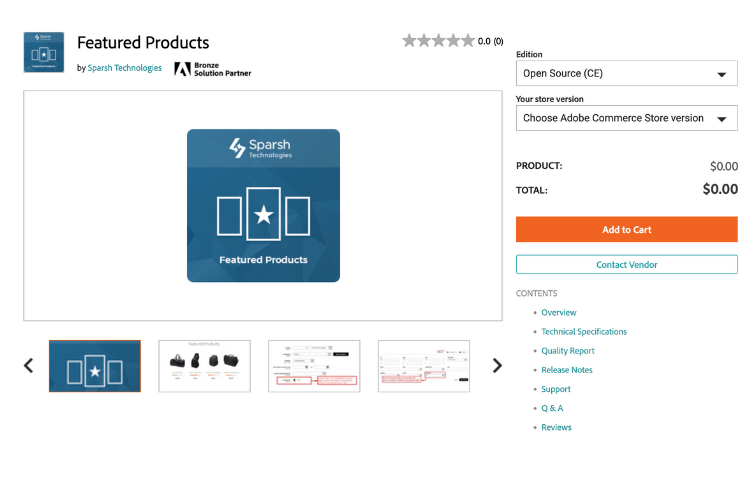Open the Sparsh Technologies vendor link
Image resolution: width=750 pixels, height=500 pixels.
pyautogui.click(x=124, y=69)
